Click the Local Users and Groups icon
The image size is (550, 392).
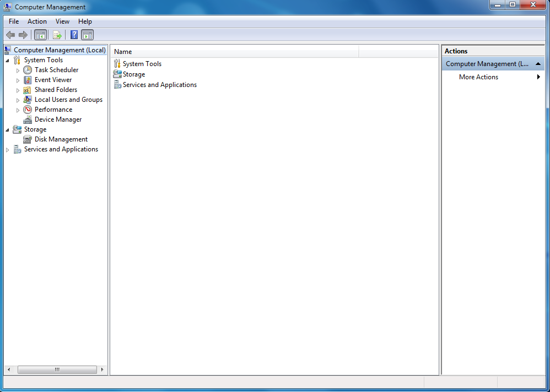28,100
